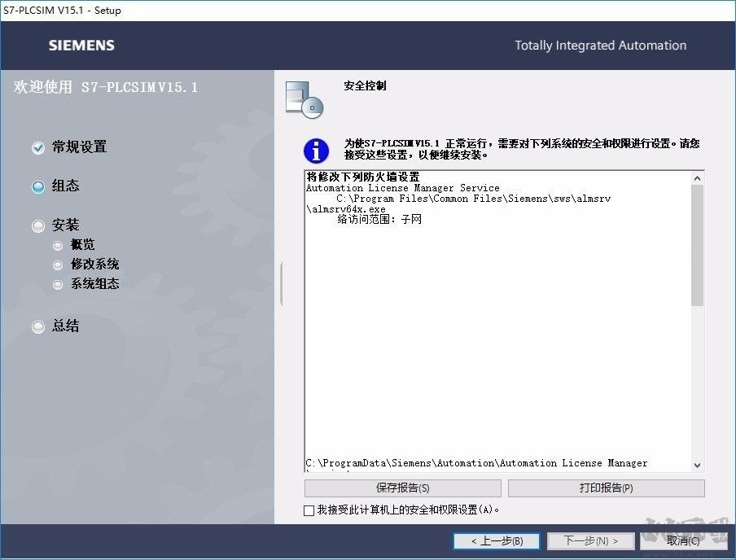Accept the security and permission settings checkbox

(x=309, y=510)
